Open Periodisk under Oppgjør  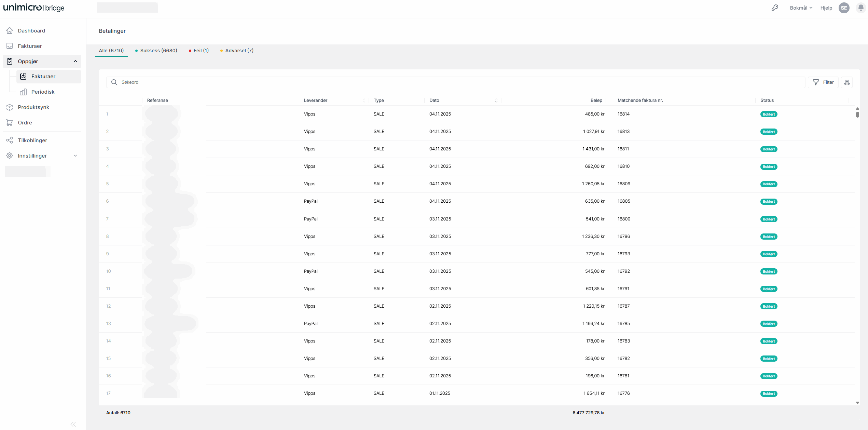43,92
